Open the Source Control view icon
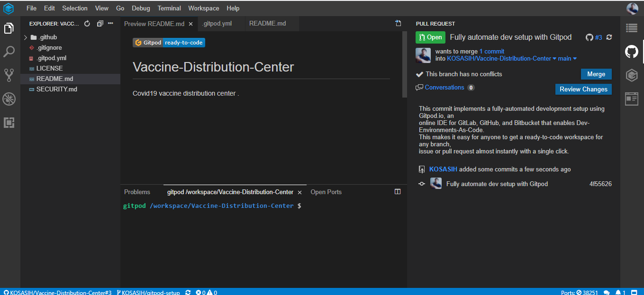 pyautogui.click(x=9, y=75)
